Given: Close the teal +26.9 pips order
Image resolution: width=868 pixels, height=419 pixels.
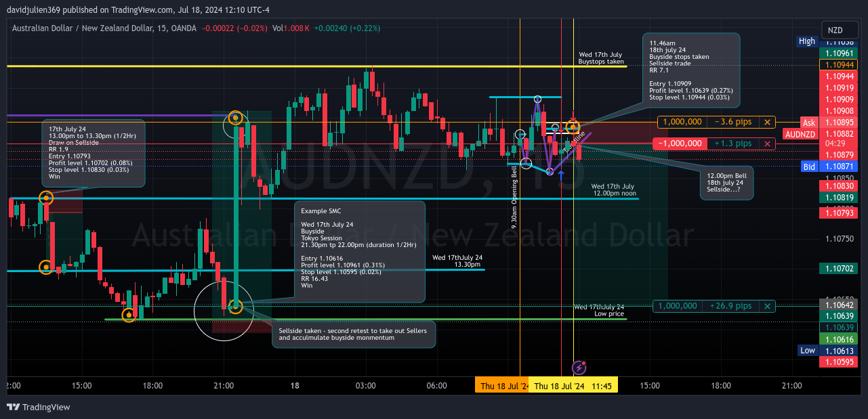Looking at the screenshot, I should coord(767,306).
